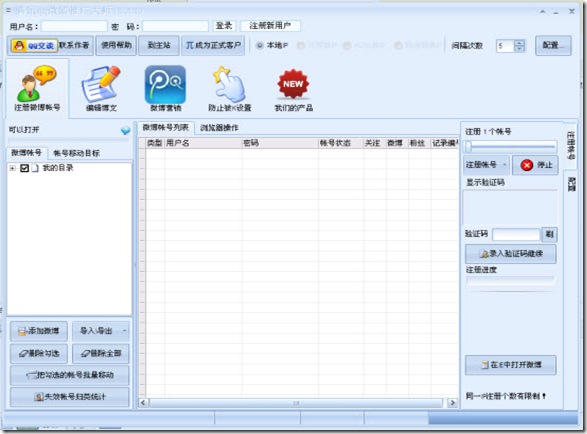Click the red stop 停止 button
The height and width of the screenshot is (434, 587).
click(x=535, y=165)
